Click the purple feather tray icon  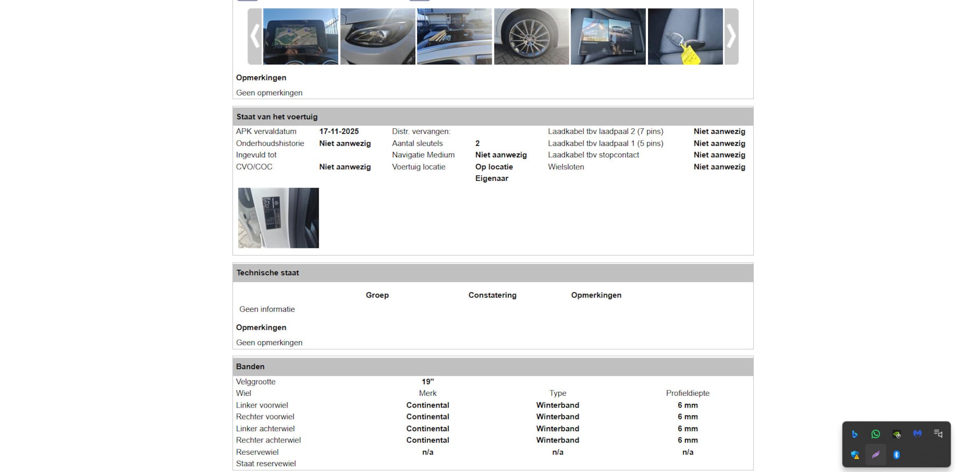(876, 455)
